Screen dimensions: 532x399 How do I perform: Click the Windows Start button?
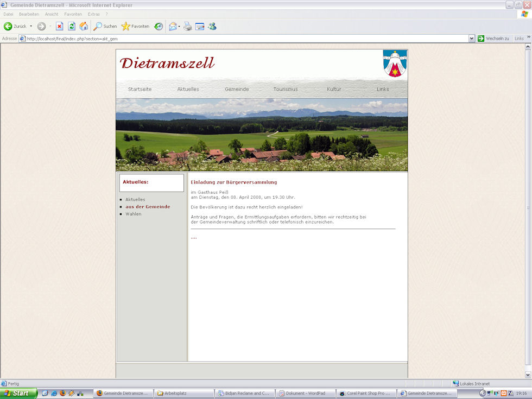click(x=18, y=393)
